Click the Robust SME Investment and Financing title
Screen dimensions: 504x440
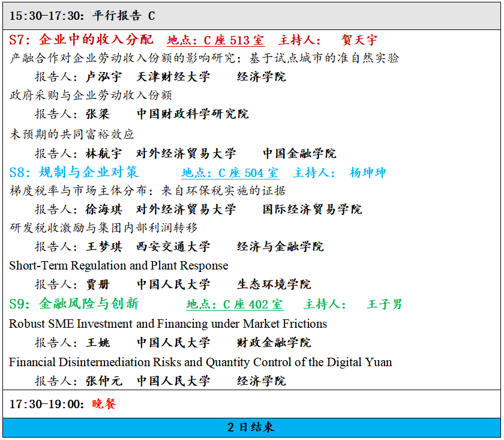[x=168, y=324]
